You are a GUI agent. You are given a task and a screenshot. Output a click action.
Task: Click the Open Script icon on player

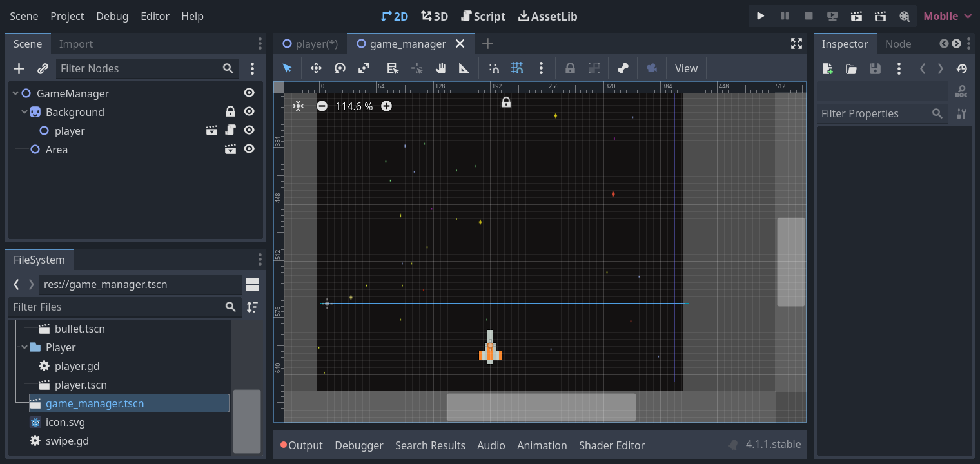[231, 131]
